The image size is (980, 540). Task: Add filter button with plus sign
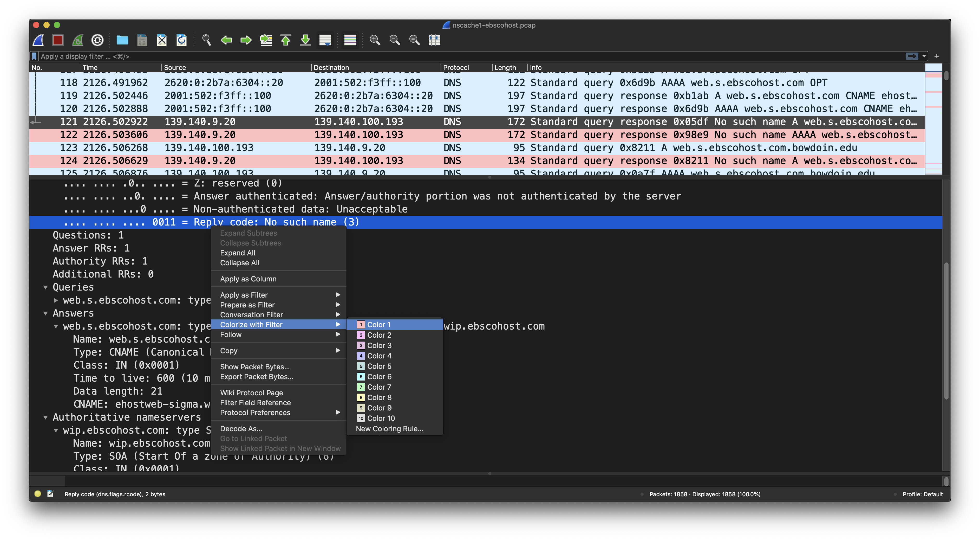936,56
